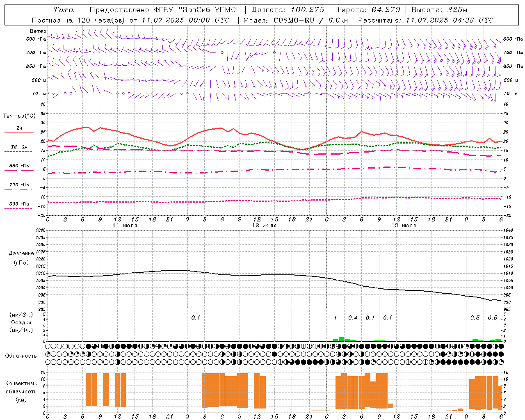Click the "500 гПа" temperature legend entry

[x=19, y=204]
